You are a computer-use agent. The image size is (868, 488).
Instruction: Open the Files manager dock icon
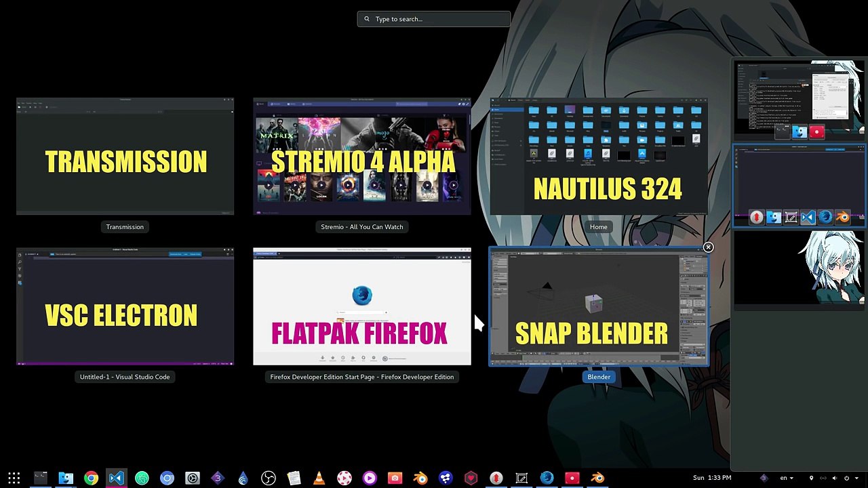(66, 478)
